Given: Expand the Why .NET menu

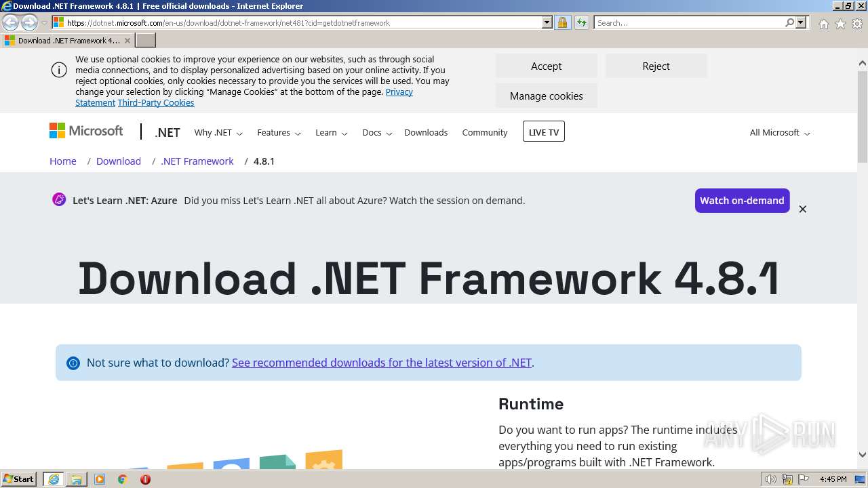Looking at the screenshot, I should pyautogui.click(x=218, y=133).
